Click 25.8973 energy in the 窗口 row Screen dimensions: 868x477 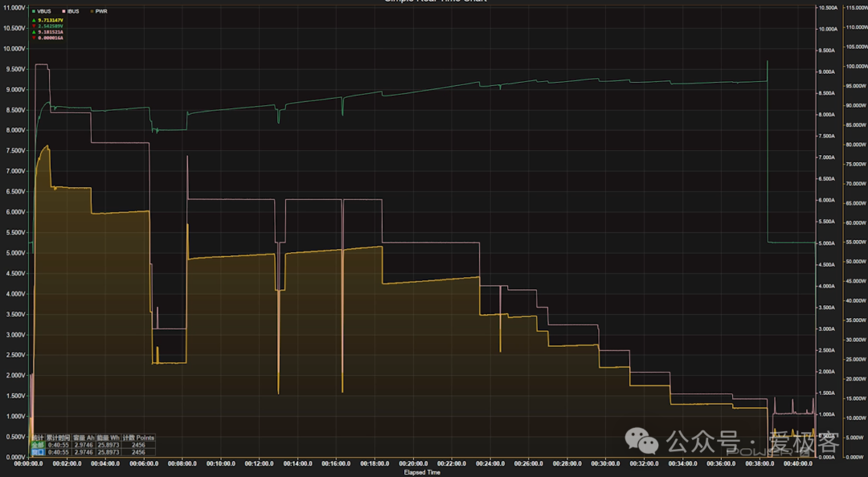coord(108,452)
